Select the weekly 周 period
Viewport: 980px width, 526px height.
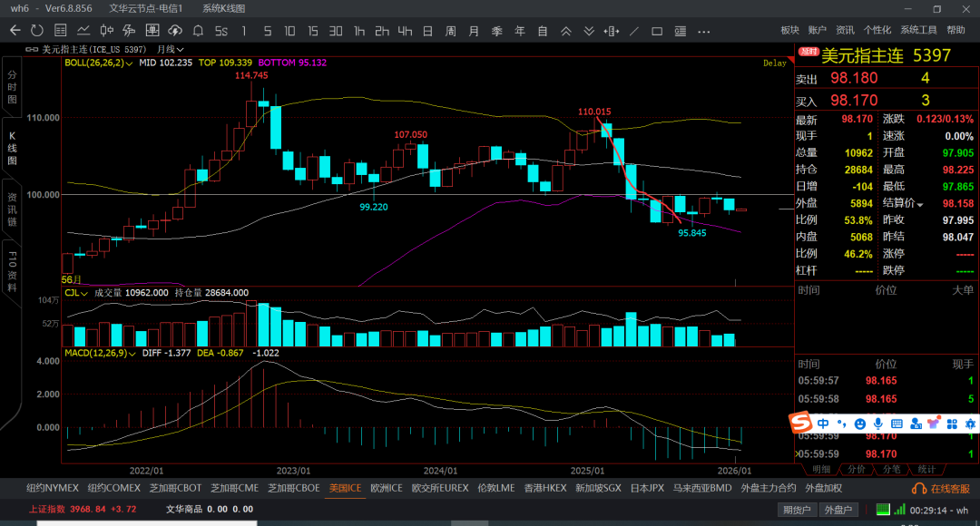click(x=451, y=31)
